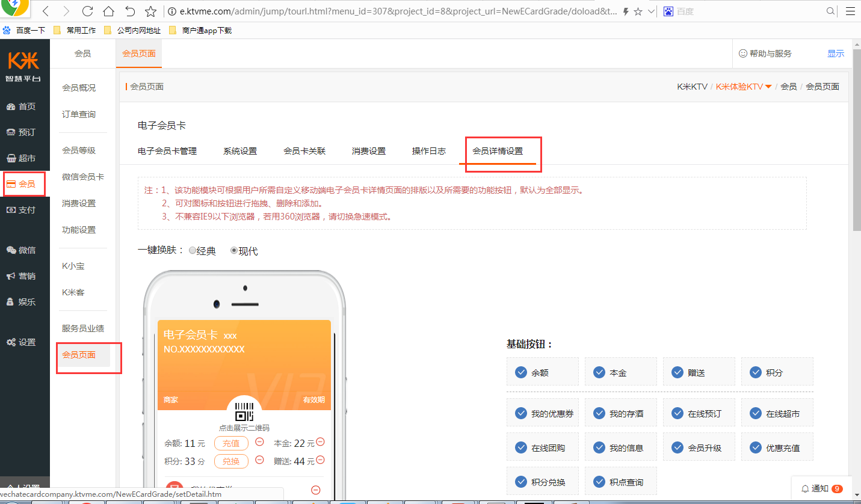
Task: Toggle 会员升级 checkbox
Action: pos(677,447)
